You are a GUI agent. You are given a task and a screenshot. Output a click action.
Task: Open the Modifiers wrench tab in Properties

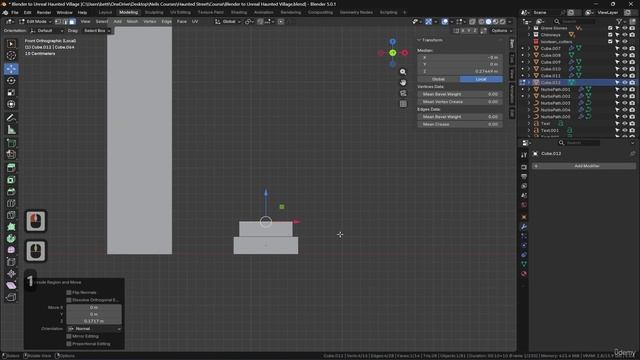click(524, 227)
